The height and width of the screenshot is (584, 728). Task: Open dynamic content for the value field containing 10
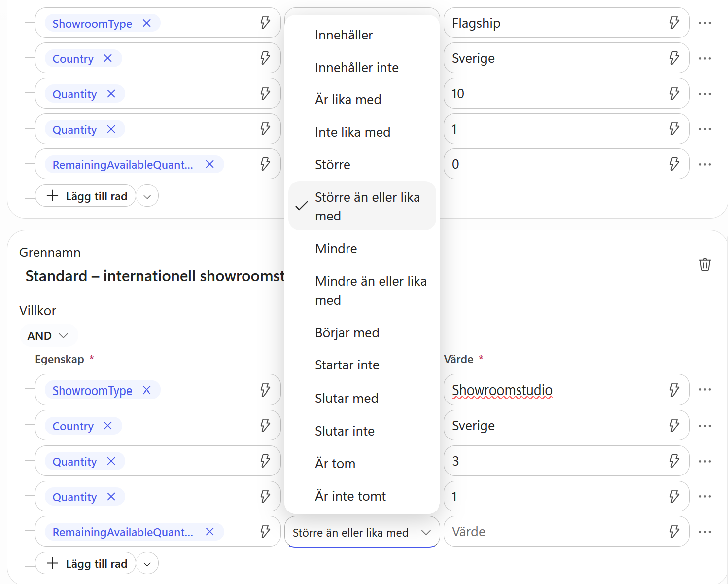coord(674,93)
